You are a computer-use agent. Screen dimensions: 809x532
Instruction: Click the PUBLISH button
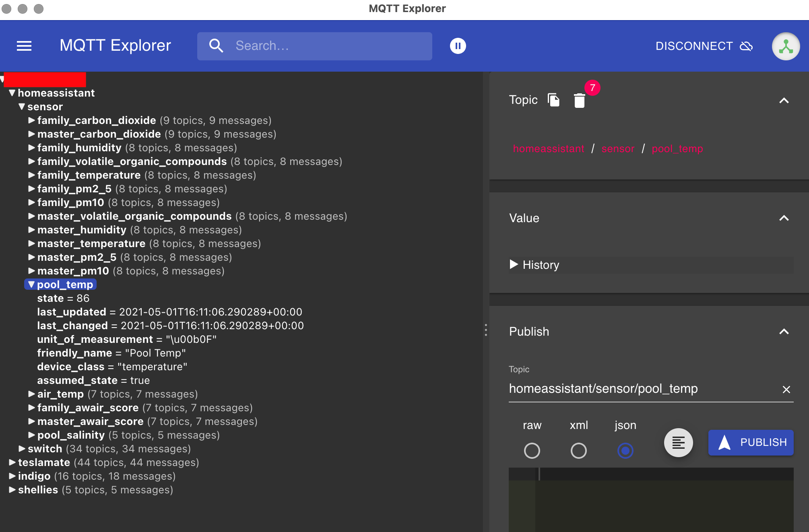pos(751,443)
